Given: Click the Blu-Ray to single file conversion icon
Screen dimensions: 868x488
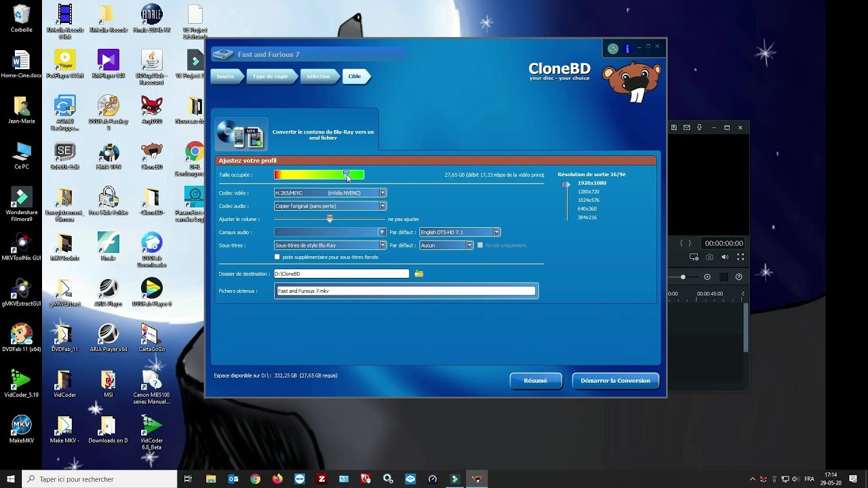Looking at the screenshot, I should [240, 134].
